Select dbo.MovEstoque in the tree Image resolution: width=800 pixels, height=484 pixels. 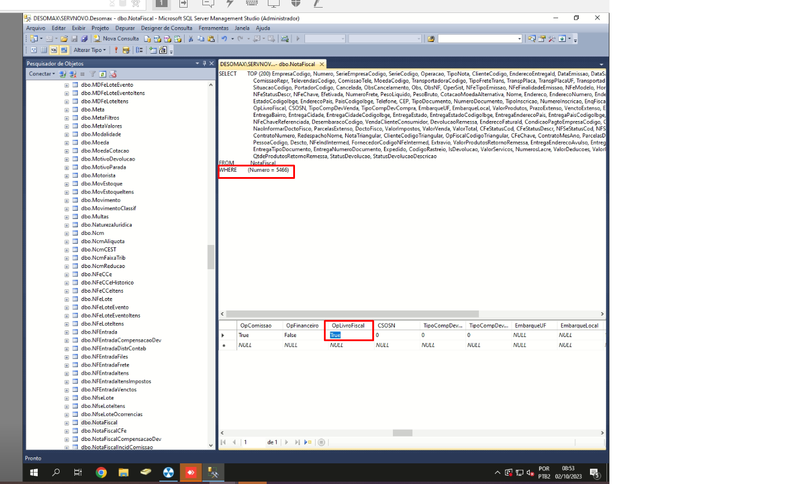101,184
